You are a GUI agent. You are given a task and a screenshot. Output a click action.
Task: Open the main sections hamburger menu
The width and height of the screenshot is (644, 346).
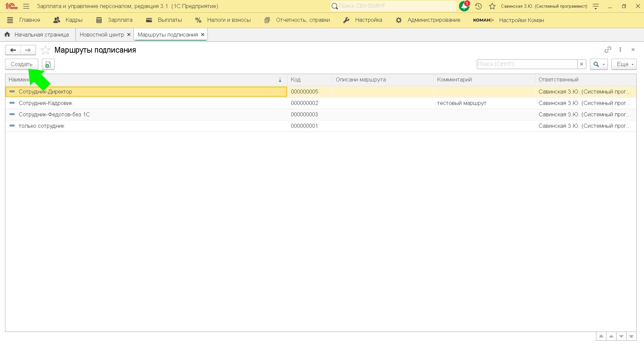click(26, 6)
